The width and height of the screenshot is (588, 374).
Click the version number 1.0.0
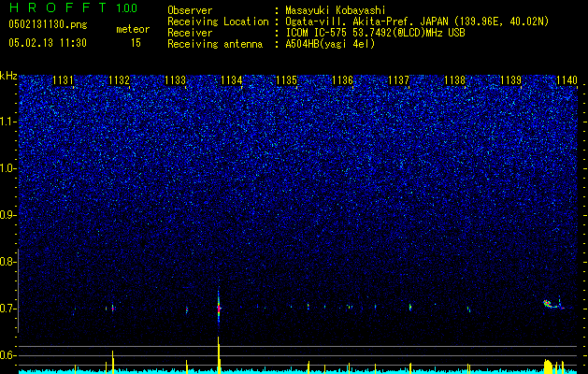[127, 7]
